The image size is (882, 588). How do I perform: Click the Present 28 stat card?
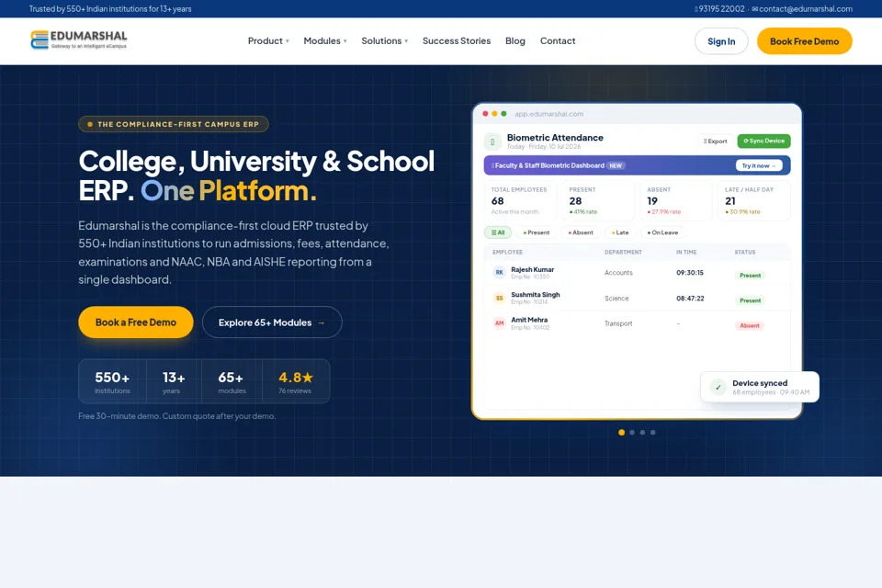coord(598,200)
